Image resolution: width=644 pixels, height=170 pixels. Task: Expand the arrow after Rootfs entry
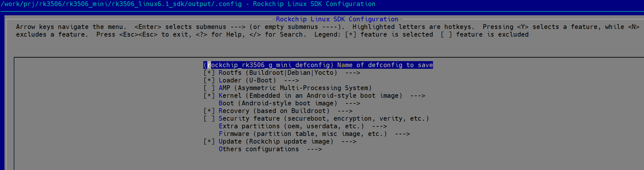[x=353, y=73]
